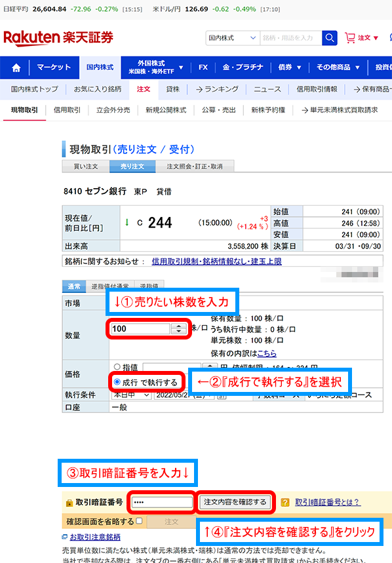Switch to the 買い注文 tab
The image size is (392, 563).
click(86, 166)
